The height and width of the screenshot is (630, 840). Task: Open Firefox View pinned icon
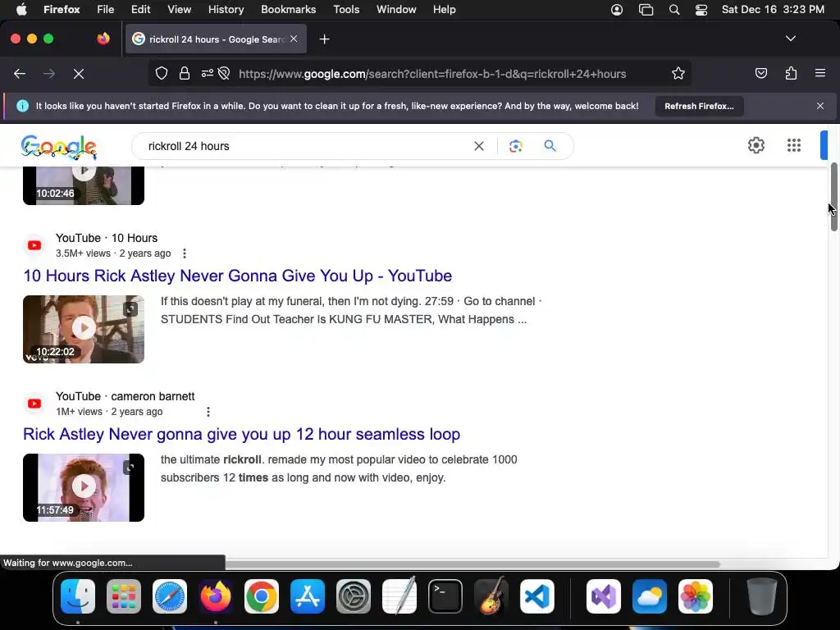tap(103, 39)
